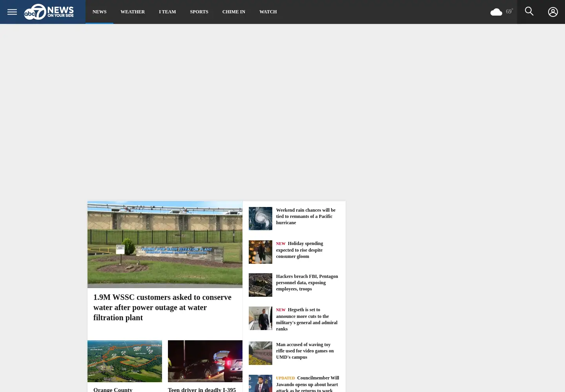565x392 pixels.
Task: Open the nighttime I-395 crash thumbnail
Action: click(205, 361)
